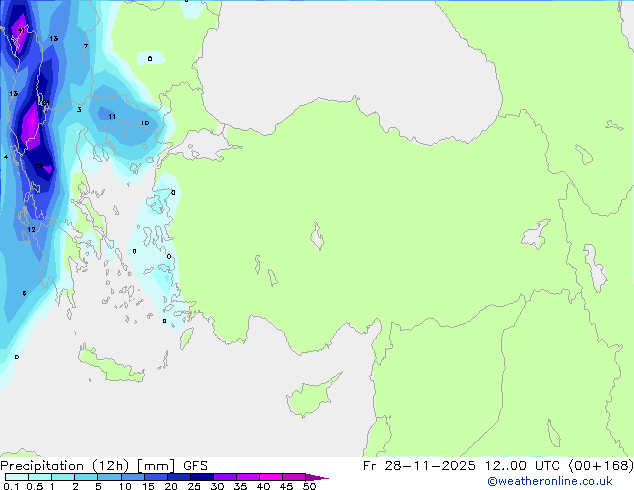Click the '12' precipitation value on map
The image size is (634, 490).
[31, 230]
